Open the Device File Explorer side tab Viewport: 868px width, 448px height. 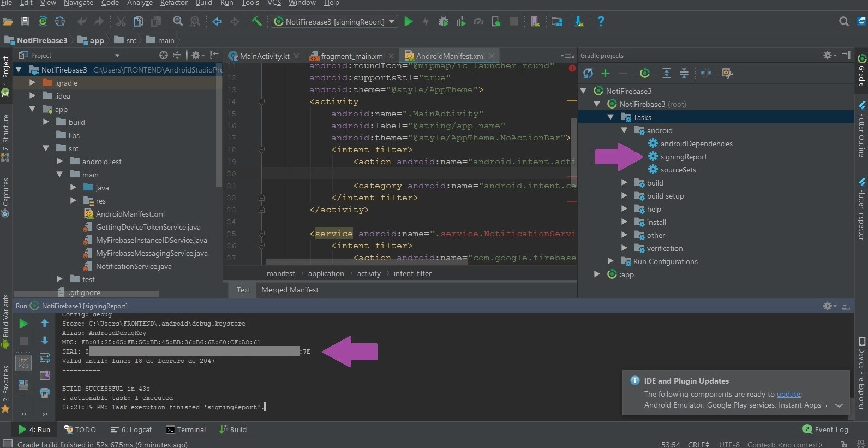click(x=861, y=374)
